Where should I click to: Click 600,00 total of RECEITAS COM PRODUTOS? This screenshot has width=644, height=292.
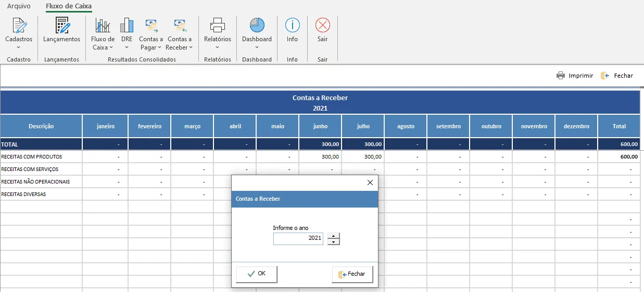(629, 156)
